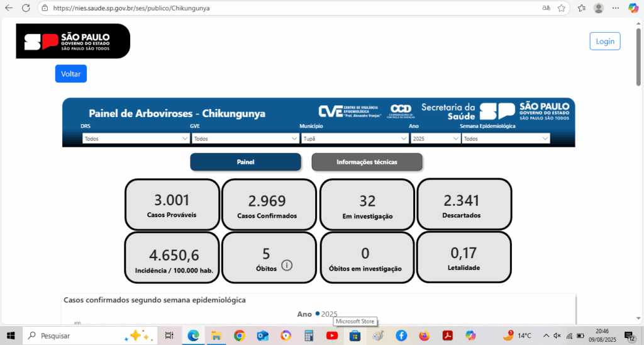The height and width of the screenshot is (345, 644).
Task: Click the browser address bar URL
Action: pos(131,8)
